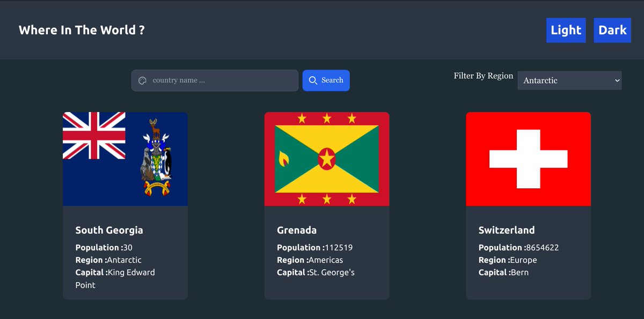Click the South Georgia country name
This screenshot has height=319, width=644.
coord(109,230)
